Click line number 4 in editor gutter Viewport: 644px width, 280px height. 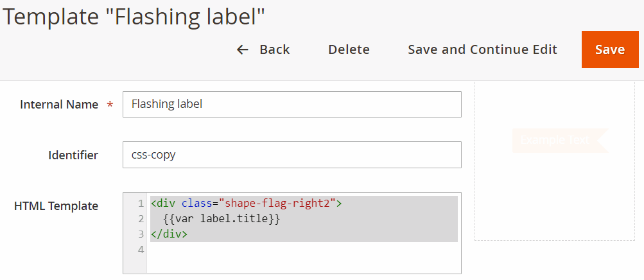tap(141, 250)
